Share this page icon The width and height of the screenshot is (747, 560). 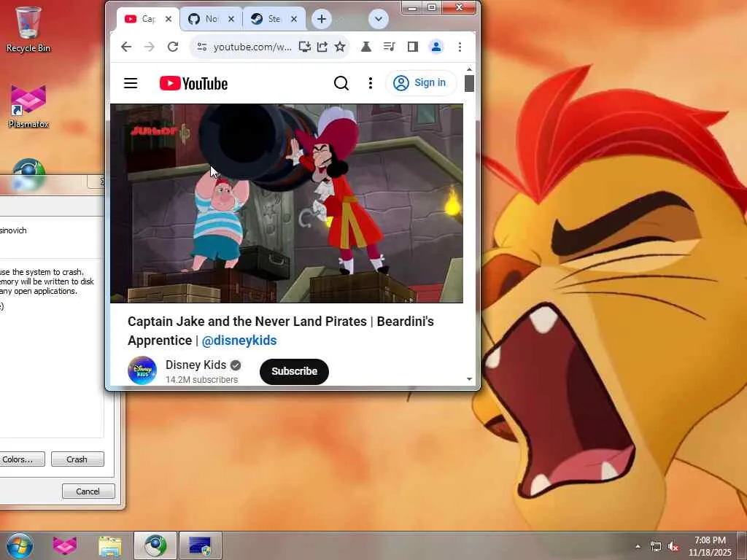pos(322,47)
